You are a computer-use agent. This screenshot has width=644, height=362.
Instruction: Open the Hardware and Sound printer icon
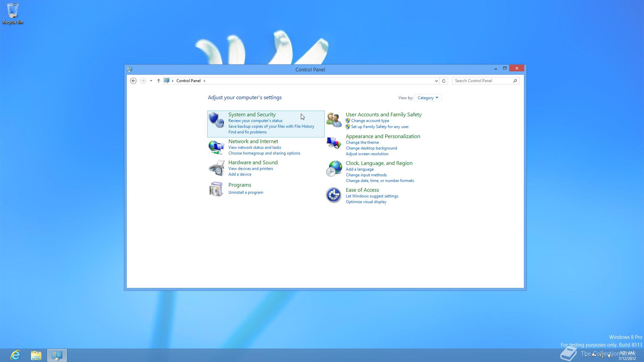(216, 168)
